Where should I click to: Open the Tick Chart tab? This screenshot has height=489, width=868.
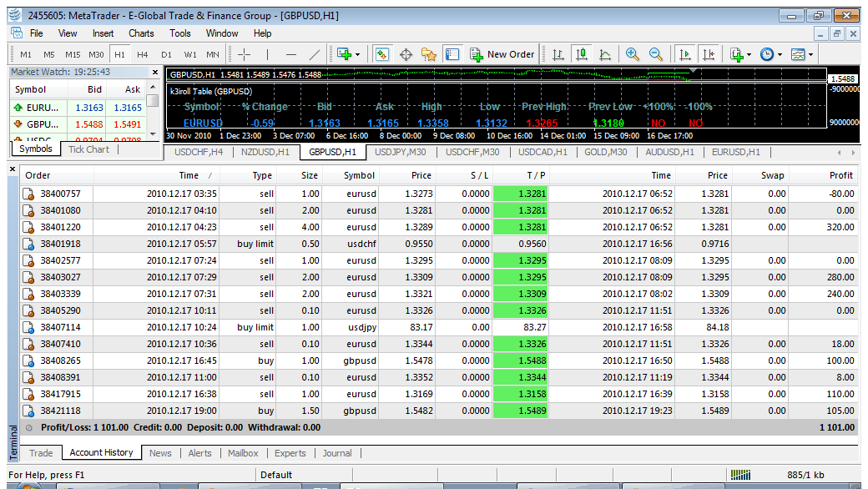88,149
